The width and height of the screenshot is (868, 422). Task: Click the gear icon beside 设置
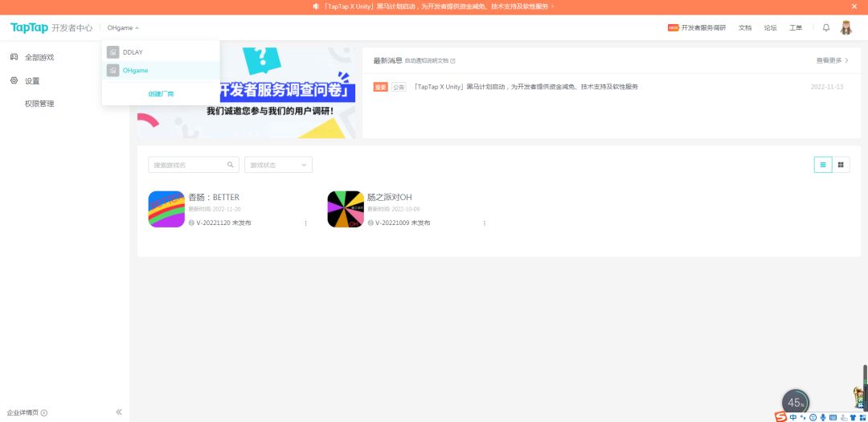(14, 81)
